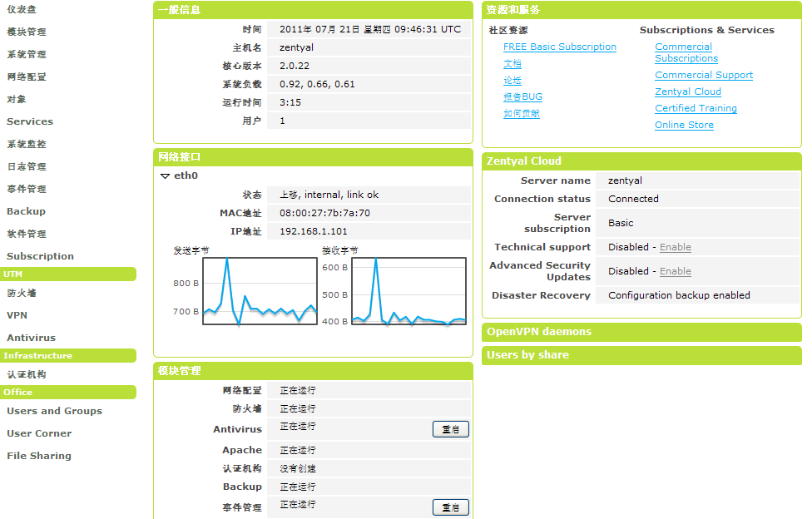Visit the Online Store link
The height and width of the screenshot is (519, 812).
(x=684, y=125)
